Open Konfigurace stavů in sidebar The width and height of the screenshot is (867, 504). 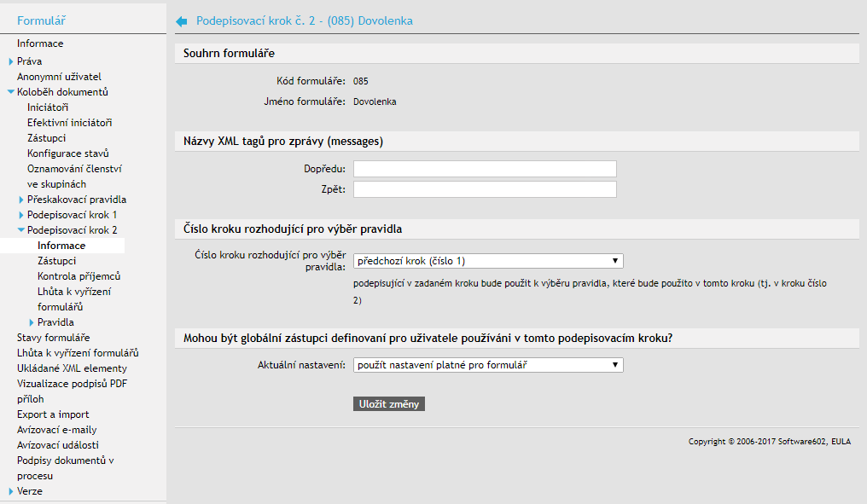[x=68, y=154]
